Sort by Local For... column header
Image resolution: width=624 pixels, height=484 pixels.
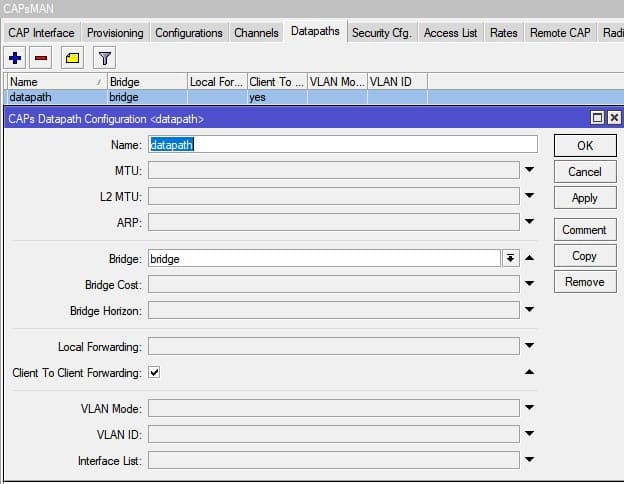pyautogui.click(x=217, y=82)
